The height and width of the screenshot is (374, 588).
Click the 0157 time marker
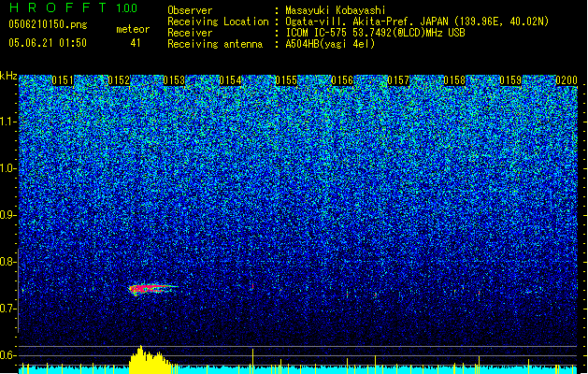[398, 80]
